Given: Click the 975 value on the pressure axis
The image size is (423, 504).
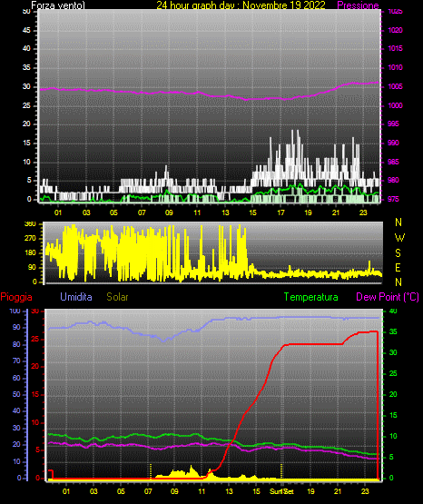Looking at the screenshot, I should point(393,199).
